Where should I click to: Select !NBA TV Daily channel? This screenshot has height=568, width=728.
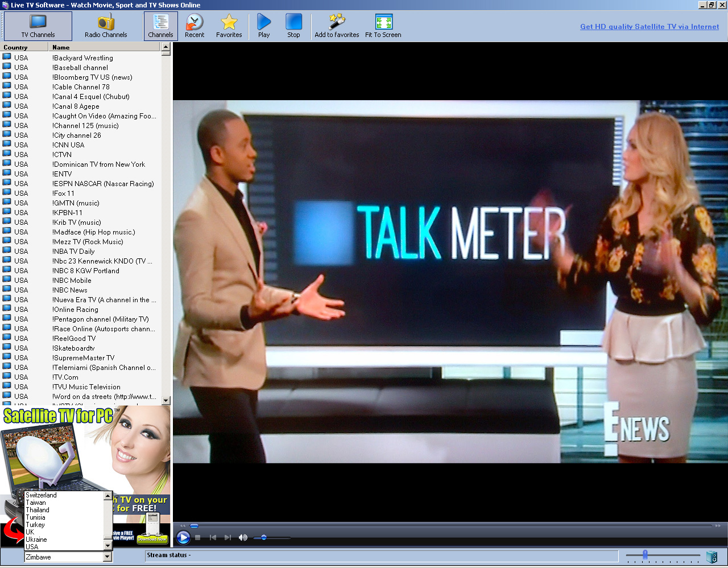(x=73, y=252)
